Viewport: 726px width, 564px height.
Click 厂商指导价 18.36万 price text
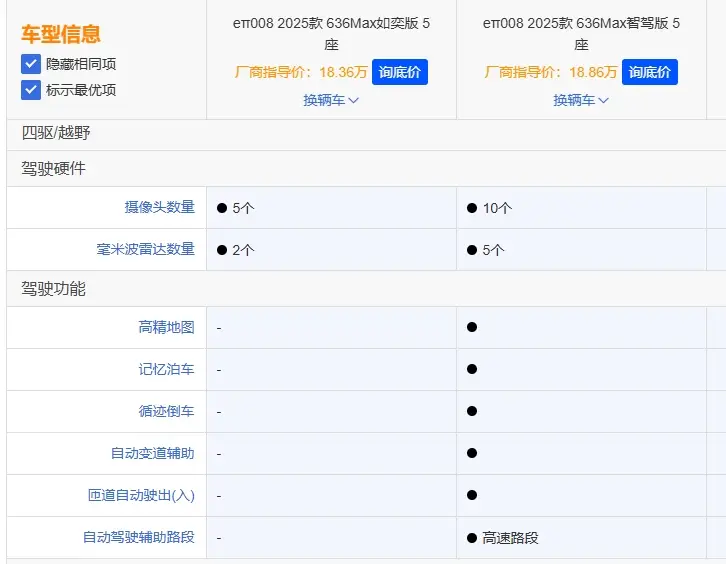[301, 72]
